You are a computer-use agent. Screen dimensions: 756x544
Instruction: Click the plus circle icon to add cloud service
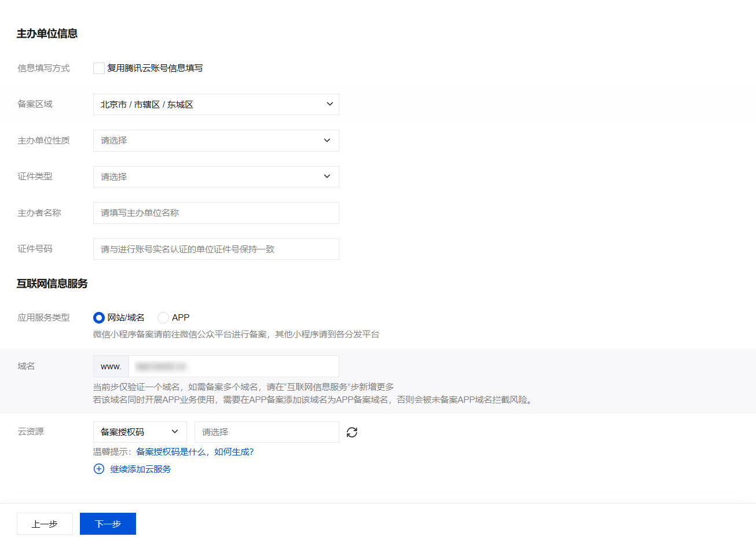click(x=99, y=469)
